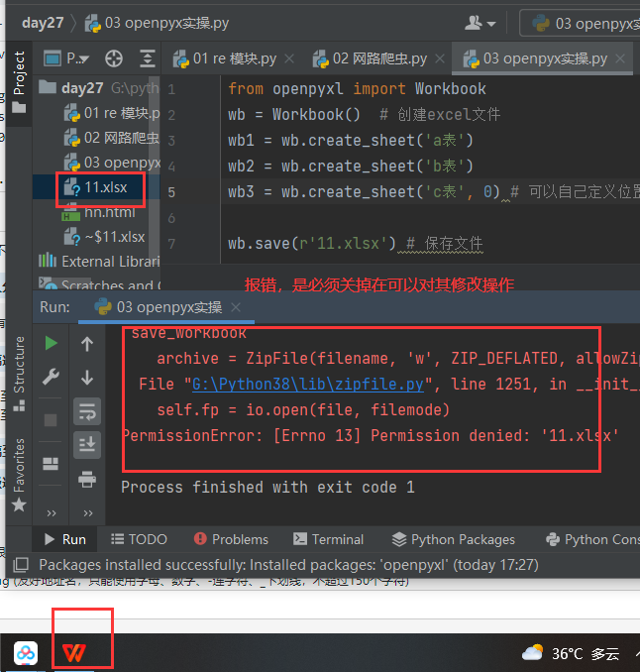Click the up arrow stack trace icon
Image resolution: width=640 pixels, height=672 pixels.
[x=87, y=344]
